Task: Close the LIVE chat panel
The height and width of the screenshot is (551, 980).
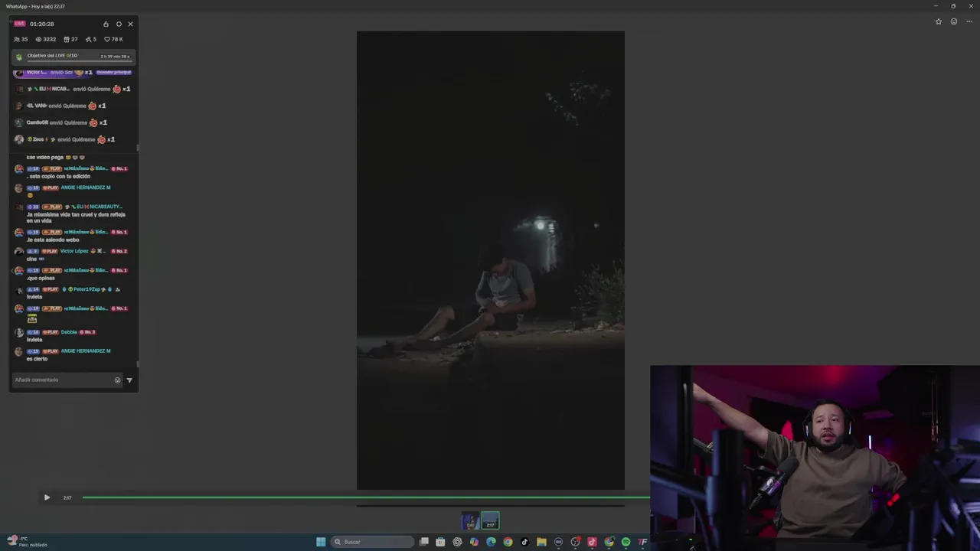Action: coord(130,24)
